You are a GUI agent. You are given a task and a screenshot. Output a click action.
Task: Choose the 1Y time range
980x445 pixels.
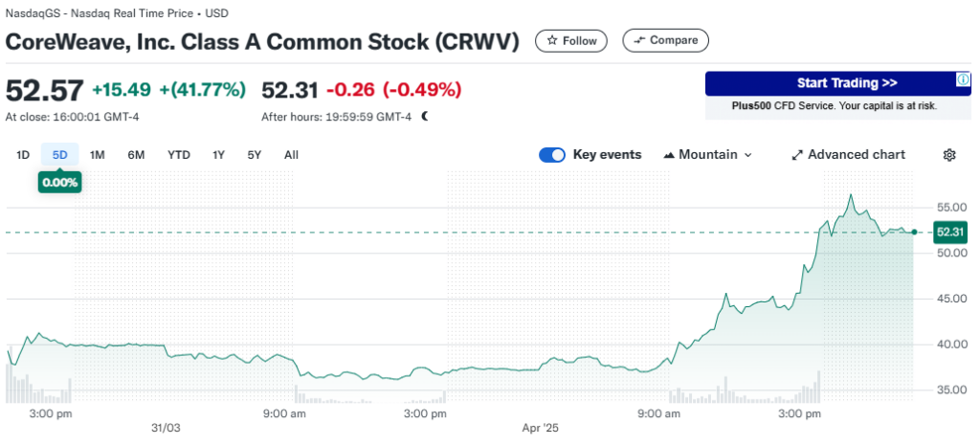[x=219, y=155]
